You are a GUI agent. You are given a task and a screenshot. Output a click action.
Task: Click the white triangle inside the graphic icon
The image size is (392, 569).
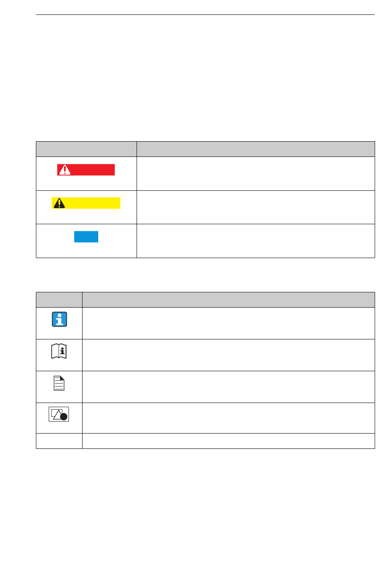click(57, 415)
